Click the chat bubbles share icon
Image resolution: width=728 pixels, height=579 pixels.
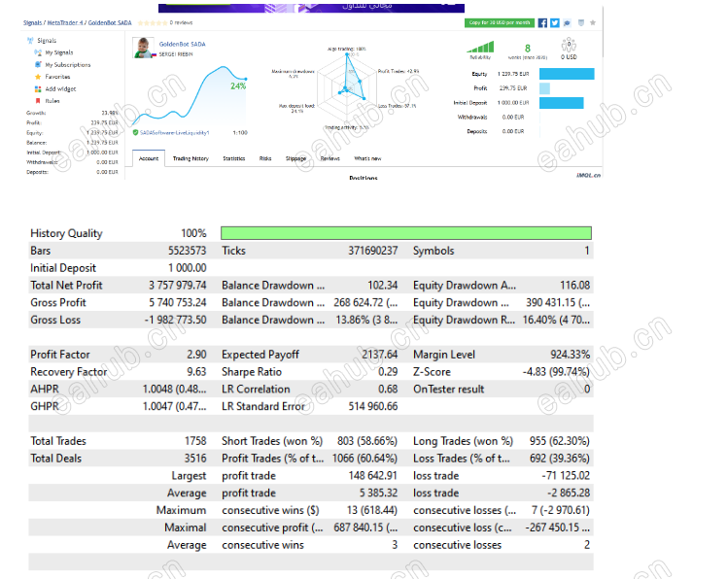568,22
